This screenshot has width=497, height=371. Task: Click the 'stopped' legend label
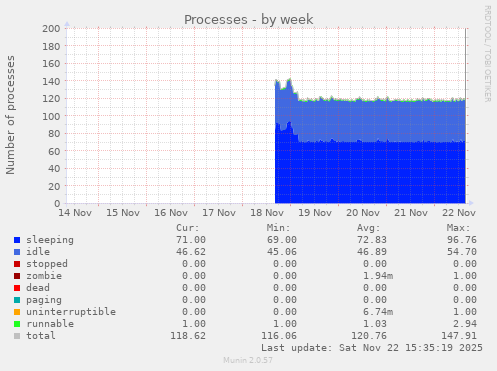pyautogui.click(x=47, y=264)
